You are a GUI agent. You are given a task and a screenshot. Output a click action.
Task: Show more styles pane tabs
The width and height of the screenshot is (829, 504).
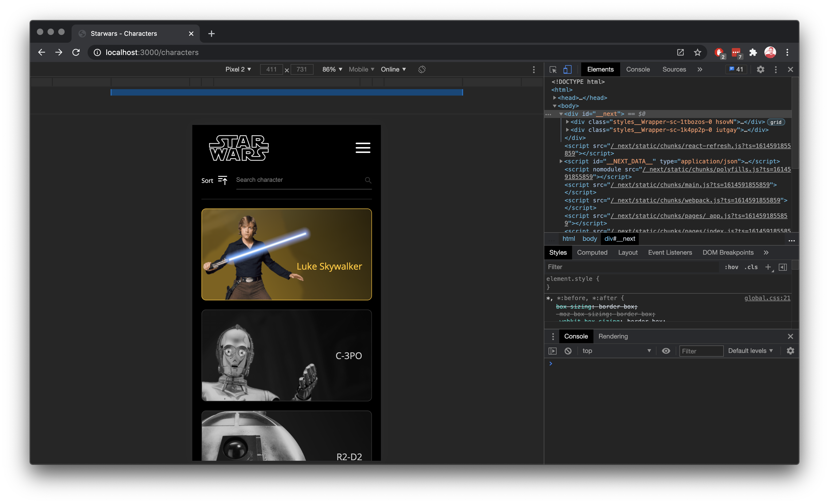766,253
